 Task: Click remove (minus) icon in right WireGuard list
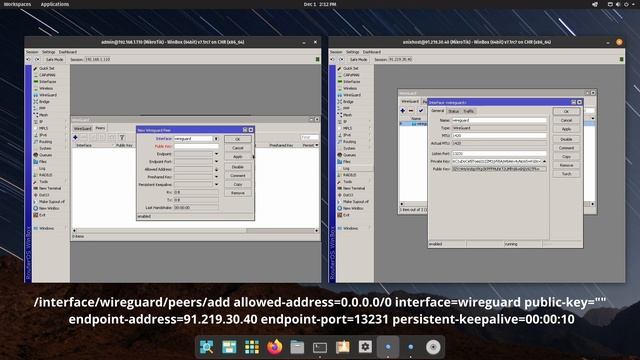(411, 111)
